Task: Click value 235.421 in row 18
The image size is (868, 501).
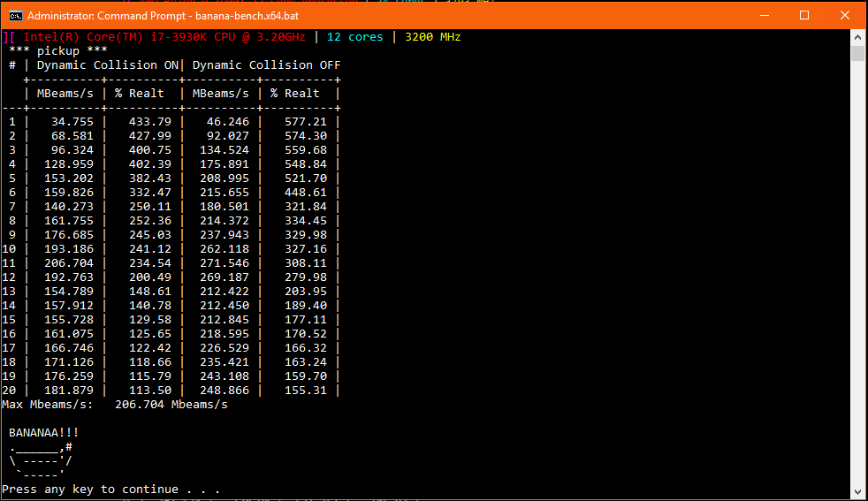Action: coord(225,362)
